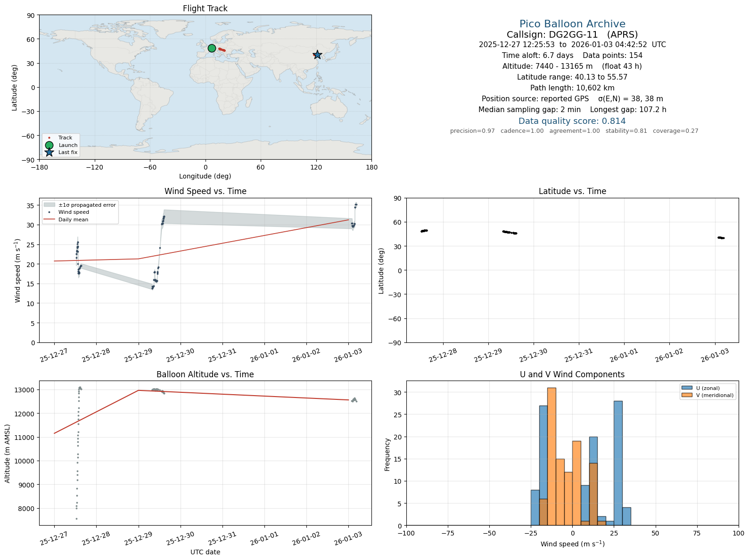Click the "13000" altitude axis tick label

click(25, 390)
